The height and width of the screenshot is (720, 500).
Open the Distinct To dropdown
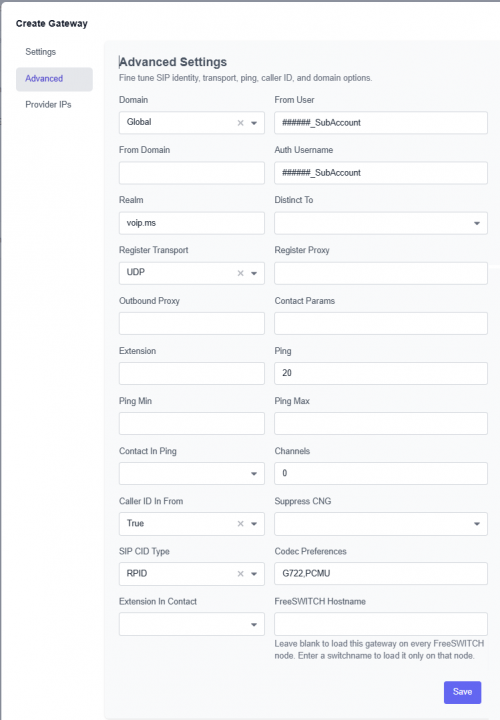[x=381, y=223]
